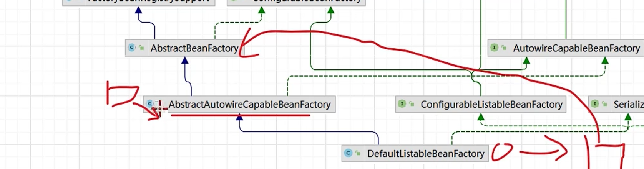This screenshot has height=169, width=644.
Task: Click the AbstractAutowireCapableBeanFactory class icon
Action: (x=150, y=104)
